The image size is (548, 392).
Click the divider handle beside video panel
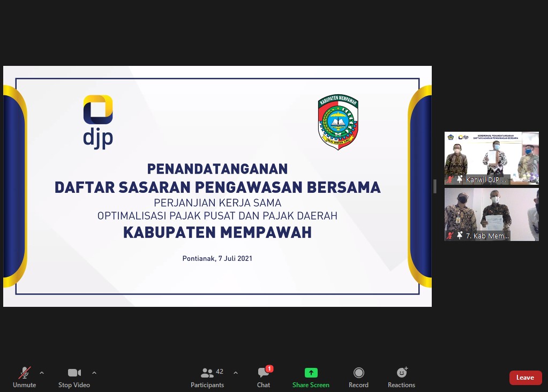click(x=435, y=186)
